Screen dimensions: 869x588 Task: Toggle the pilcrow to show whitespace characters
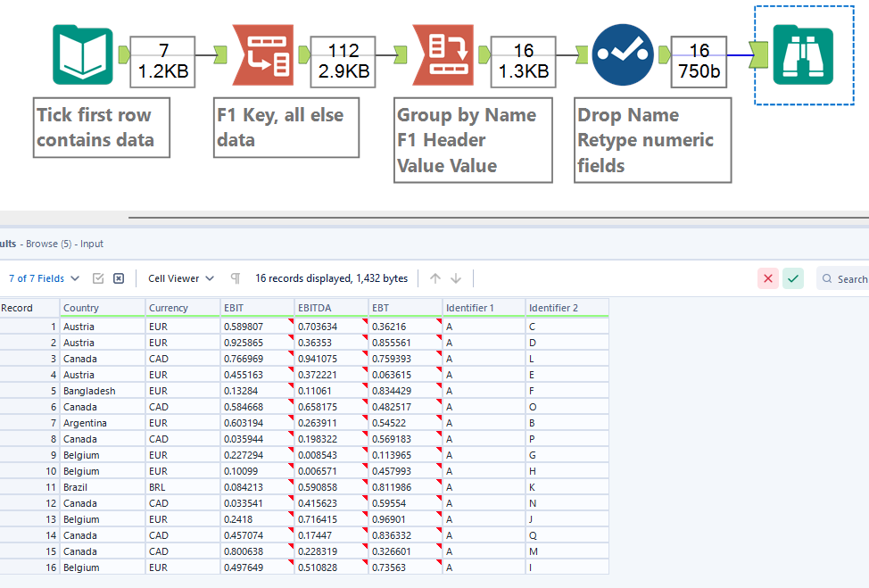pos(234,277)
